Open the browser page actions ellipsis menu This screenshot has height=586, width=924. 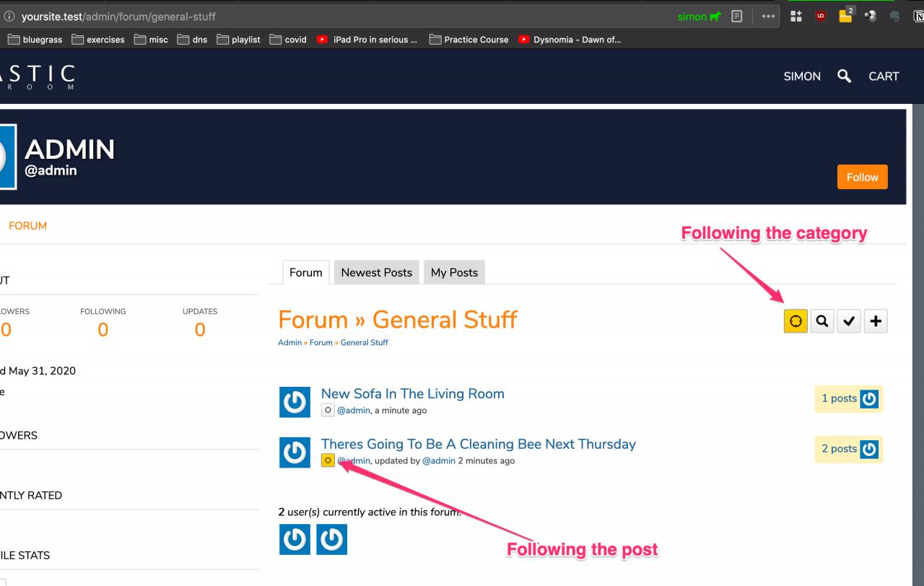pos(767,17)
